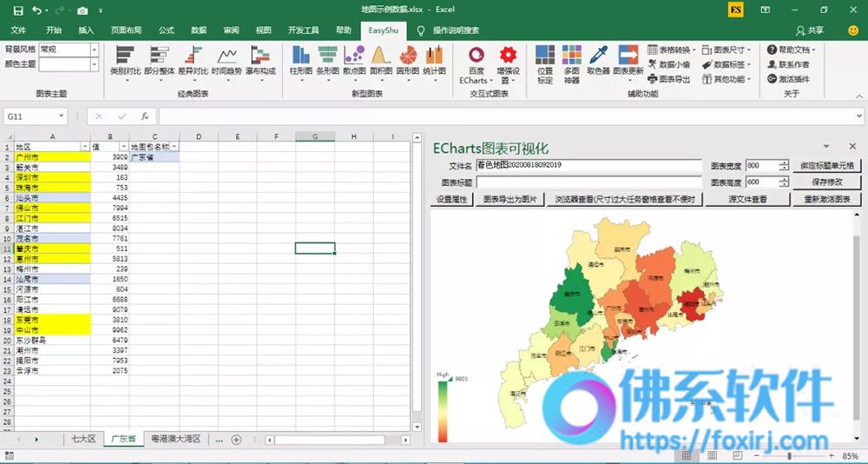Click the 文件名 input field

coord(589,166)
